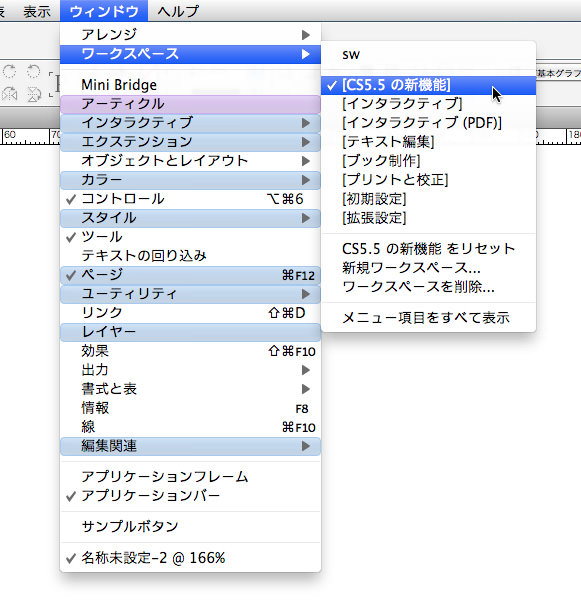Open the 情報 panel
Viewport: 581px width, 615px height.
tap(190, 408)
